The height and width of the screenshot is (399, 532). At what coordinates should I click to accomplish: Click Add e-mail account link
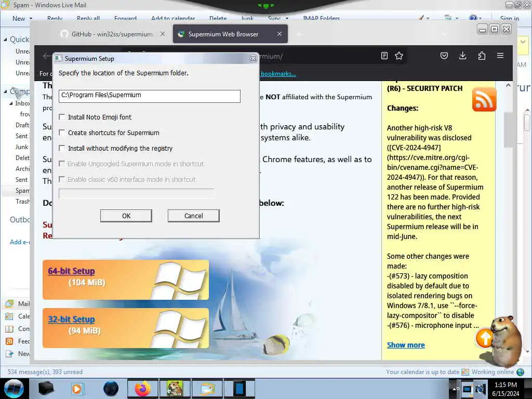20,242
